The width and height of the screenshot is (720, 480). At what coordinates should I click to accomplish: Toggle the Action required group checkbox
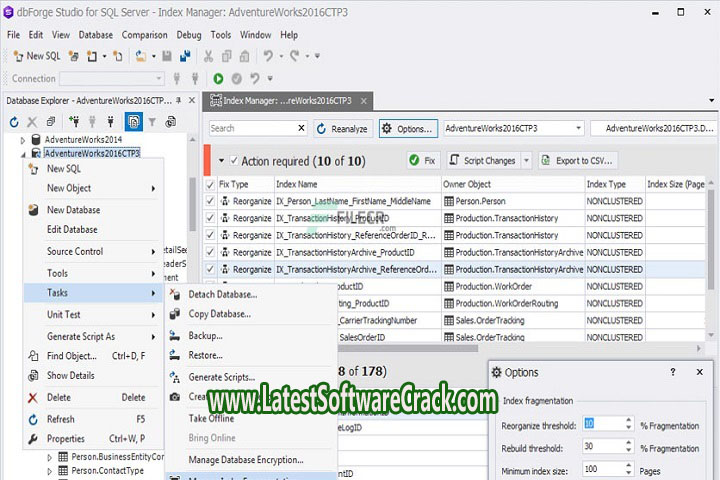tap(234, 160)
